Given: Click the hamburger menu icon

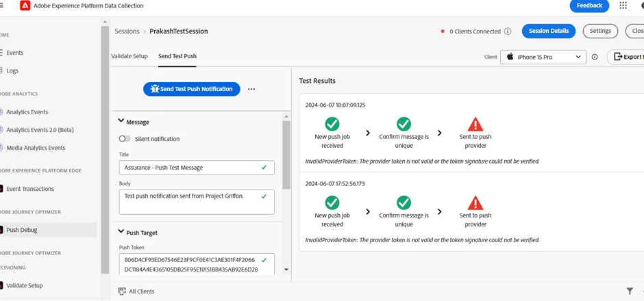Looking at the screenshot, I should point(1,5).
